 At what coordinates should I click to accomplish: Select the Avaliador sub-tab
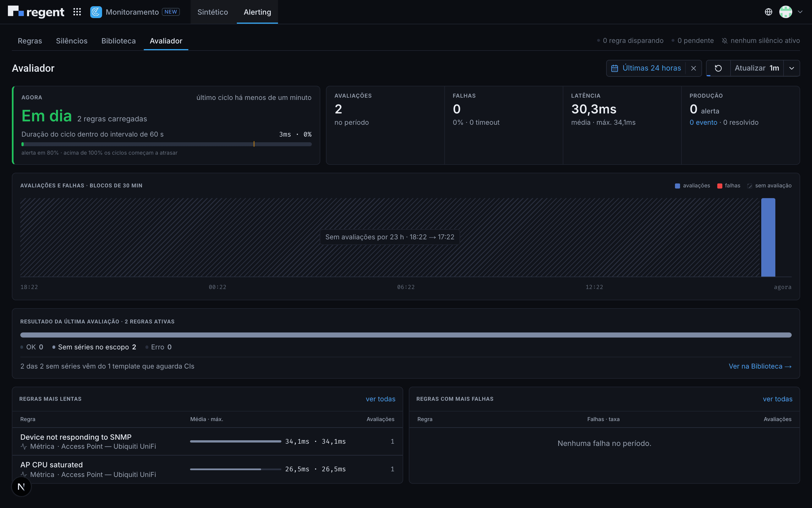pos(166,41)
